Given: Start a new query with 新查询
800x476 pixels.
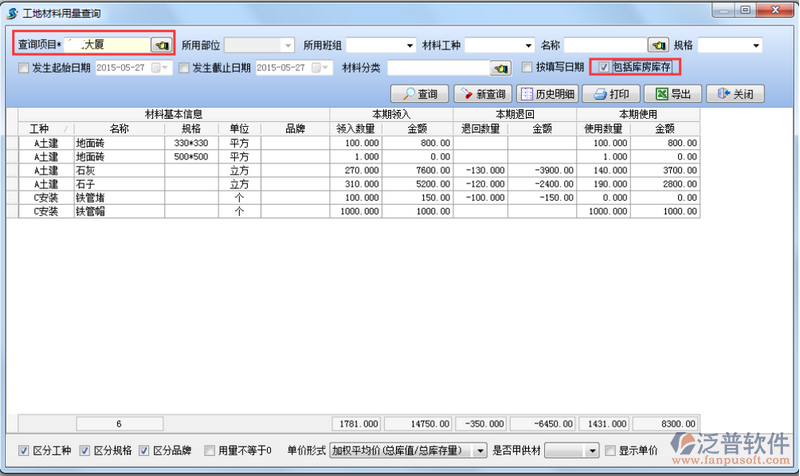Looking at the screenshot, I should (482, 94).
